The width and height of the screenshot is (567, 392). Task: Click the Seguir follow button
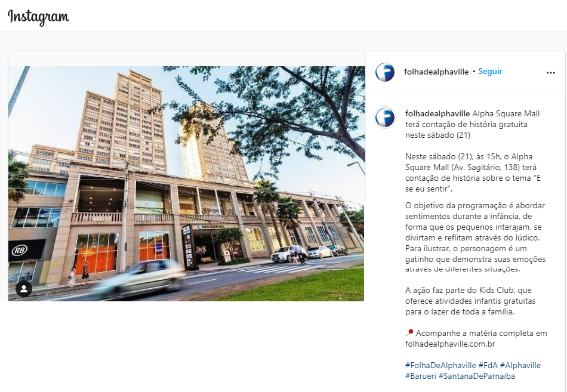[490, 71]
